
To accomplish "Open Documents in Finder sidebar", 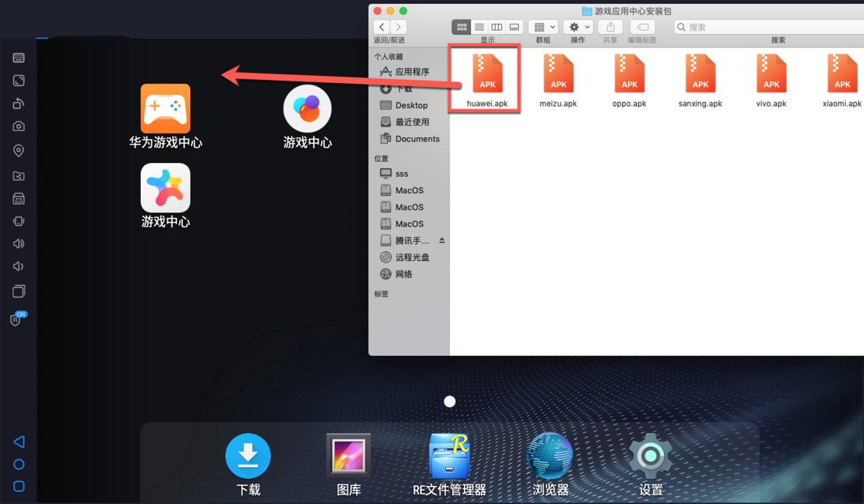I will (409, 139).
